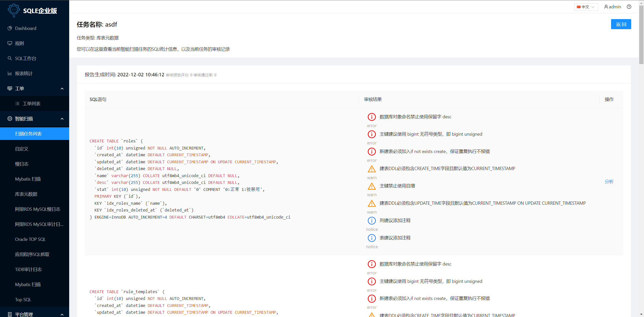This screenshot has width=644, height=317.
Task: Open 阿里RDS MySQL慢日志 menu item
Action: coord(34,209)
